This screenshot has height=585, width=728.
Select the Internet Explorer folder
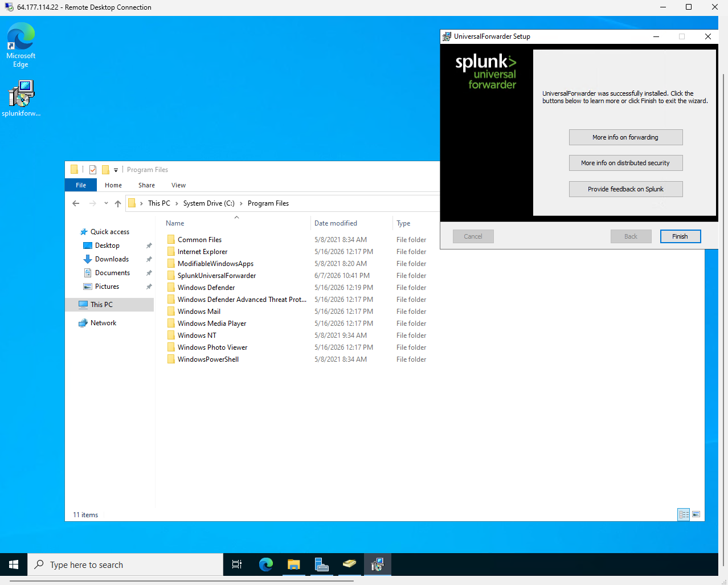tap(202, 252)
